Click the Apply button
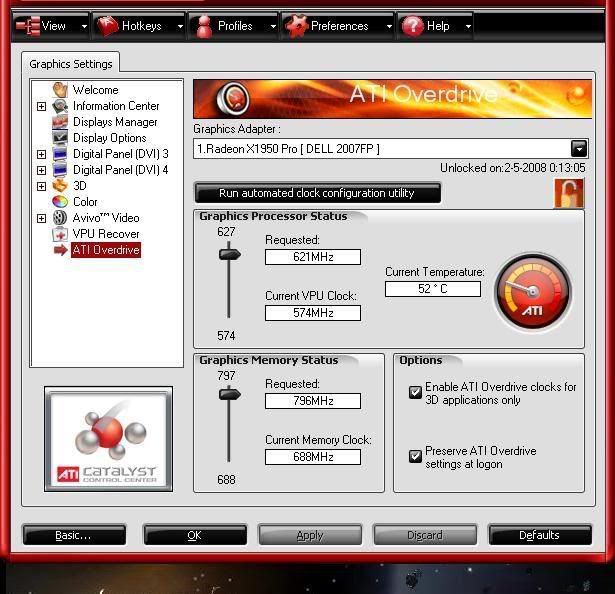Screen dimensions: 615x594 pyautogui.click(x=310, y=535)
